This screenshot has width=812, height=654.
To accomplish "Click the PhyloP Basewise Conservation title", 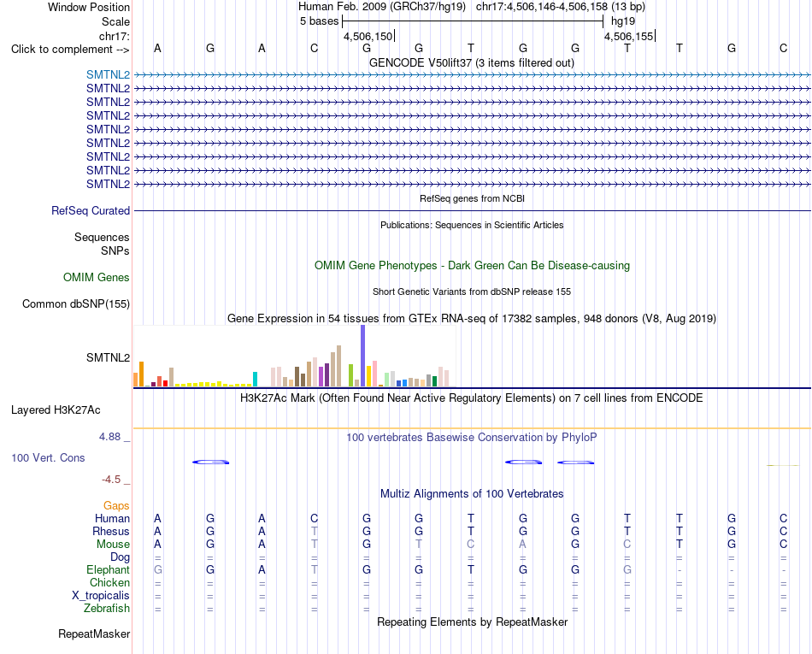I will click(x=471, y=437).
